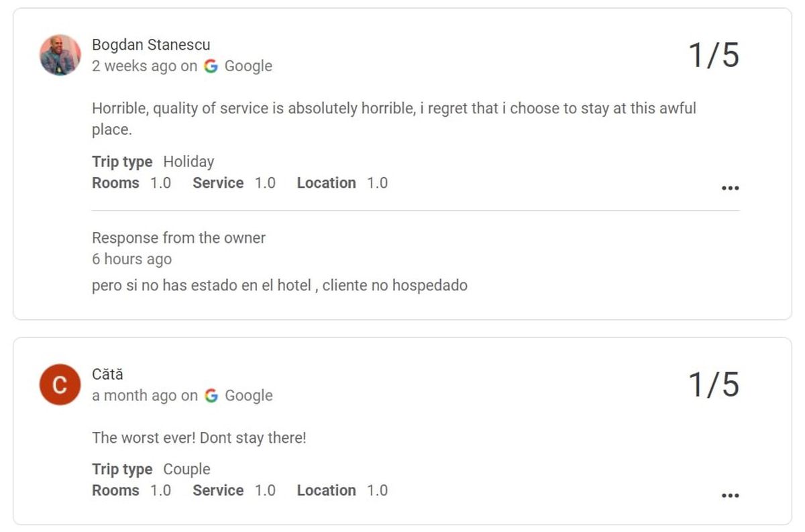This screenshot has width=805, height=532.
Task: Click 'The worst ever! Dont stay there!' text
Action: click(199, 438)
